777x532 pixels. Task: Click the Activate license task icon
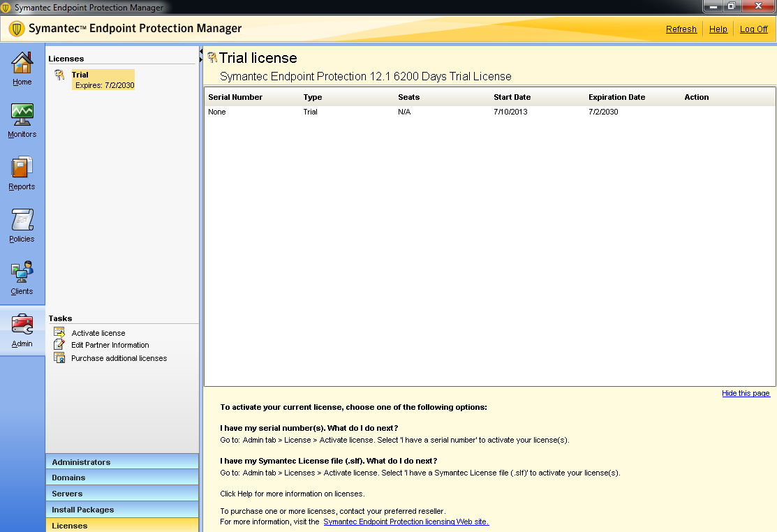59,332
